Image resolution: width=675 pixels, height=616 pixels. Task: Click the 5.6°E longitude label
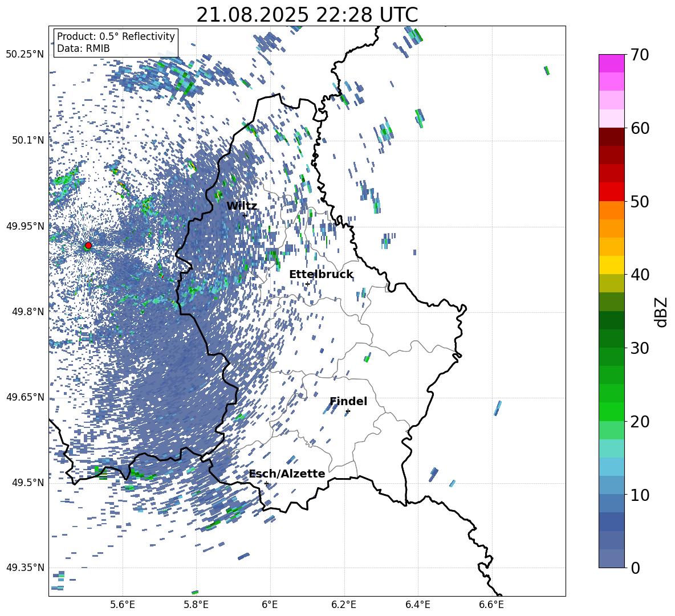click(123, 605)
